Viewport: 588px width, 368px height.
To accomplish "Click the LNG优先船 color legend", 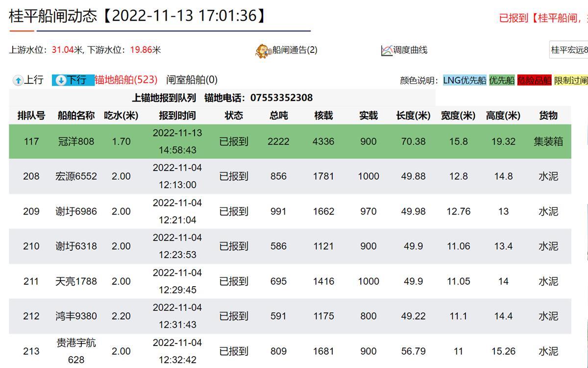I will 465,80.
